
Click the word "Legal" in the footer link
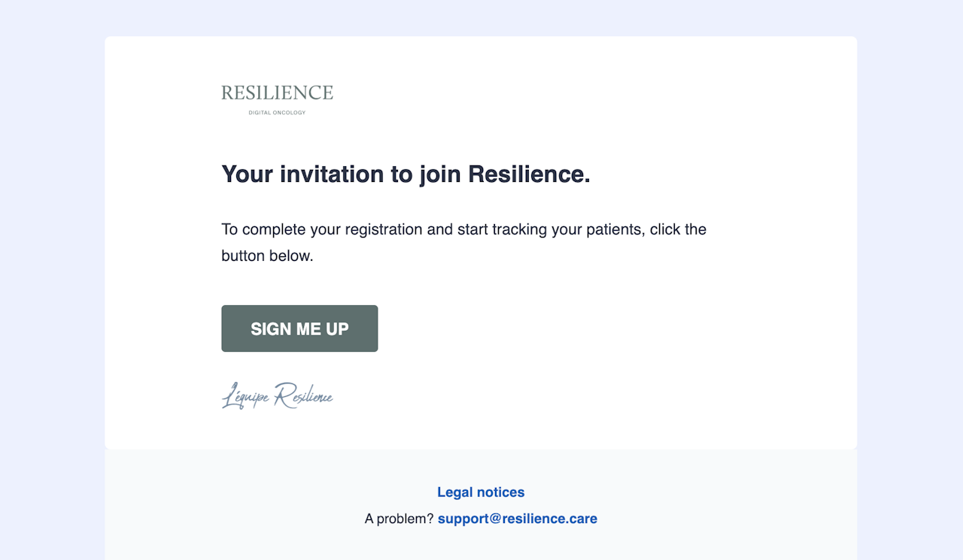pyautogui.click(x=455, y=492)
